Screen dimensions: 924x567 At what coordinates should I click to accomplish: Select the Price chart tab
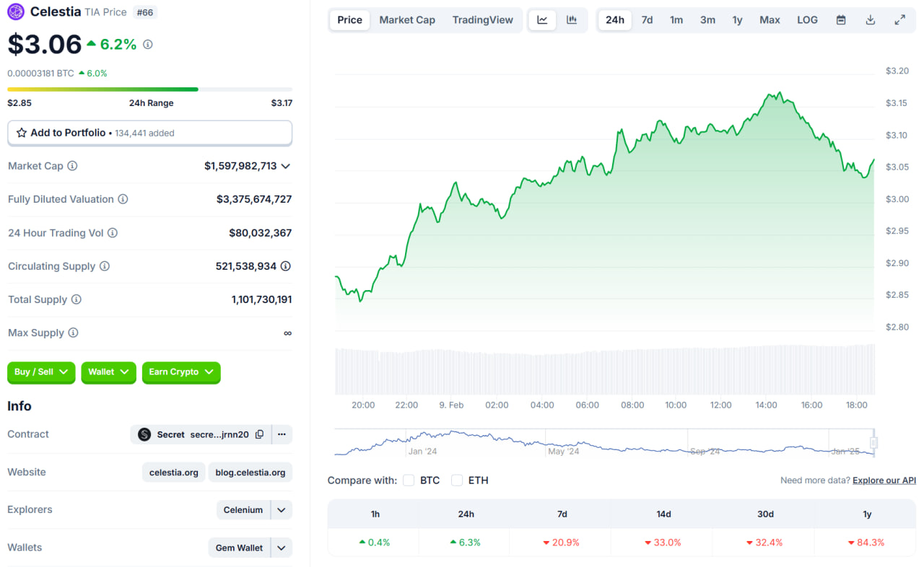[x=350, y=20]
